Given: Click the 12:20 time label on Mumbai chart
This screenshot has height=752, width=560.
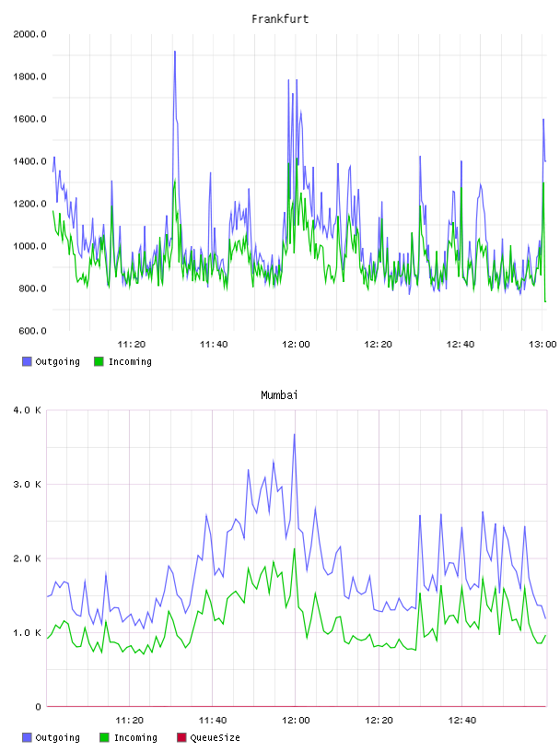Looking at the screenshot, I should [379, 721].
